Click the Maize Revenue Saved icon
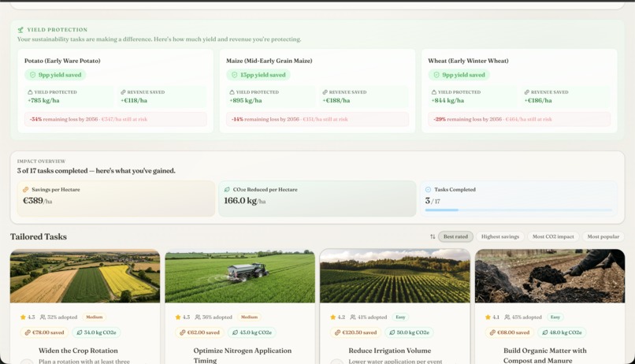635x364 pixels. [x=325, y=92]
